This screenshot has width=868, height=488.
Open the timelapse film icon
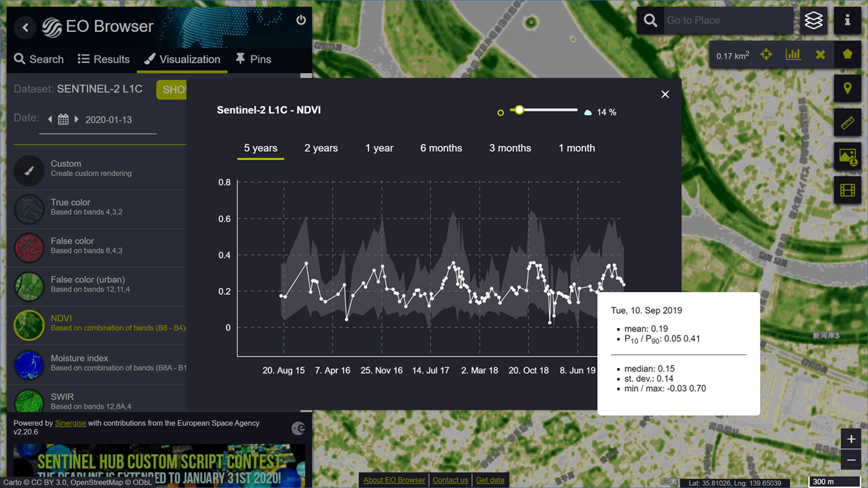pos(848,190)
